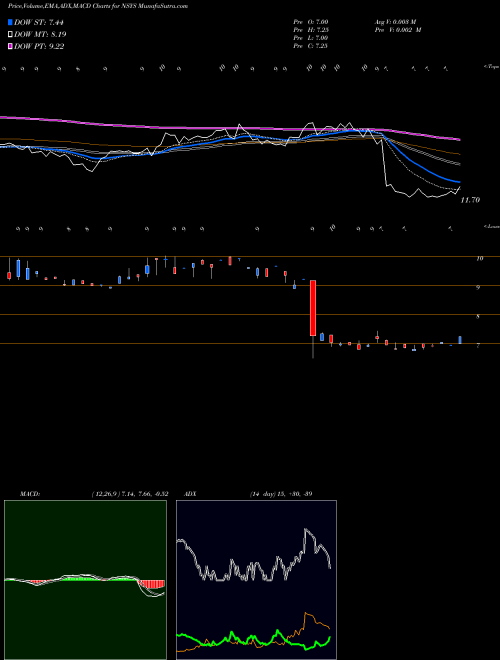Viewport: 500px width, 660px height.
Task: Click the price axis label 10
Action: pyautogui.click(x=480, y=258)
